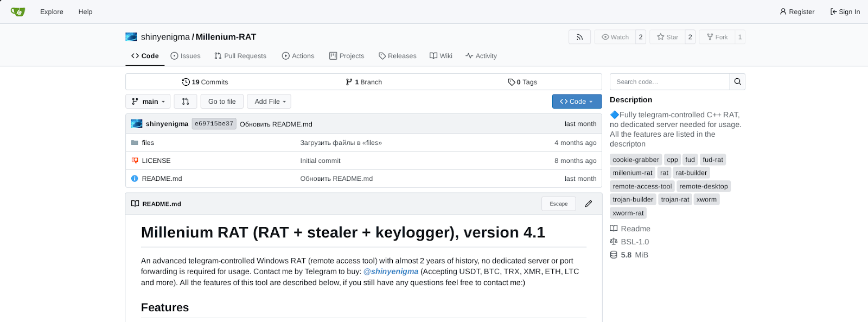The image size is (868, 322).
Task: Focus the Search code input field
Action: coord(670,81)
